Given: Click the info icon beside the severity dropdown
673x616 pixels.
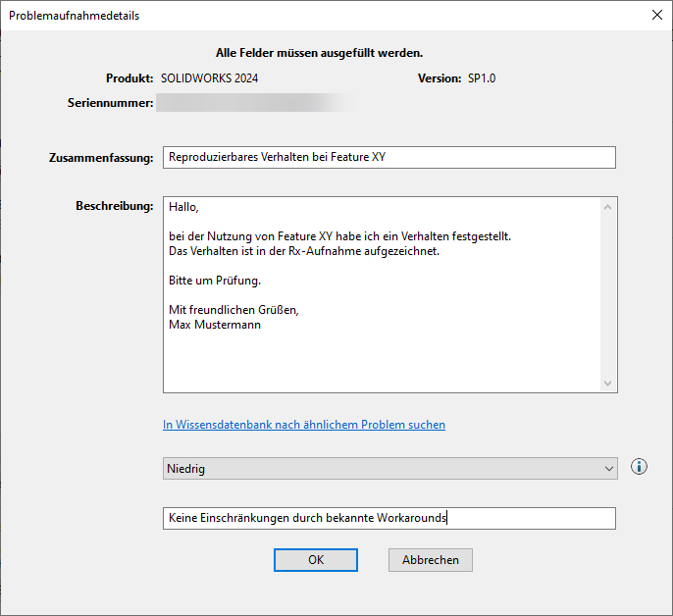Looking at the screenshot, I should pyautogui.click(x=639, y=468).
